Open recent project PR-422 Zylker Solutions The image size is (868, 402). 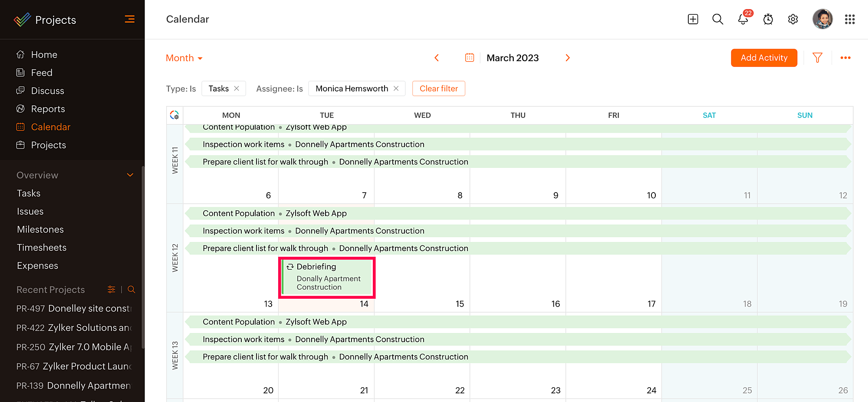click(x=74, y=328)
